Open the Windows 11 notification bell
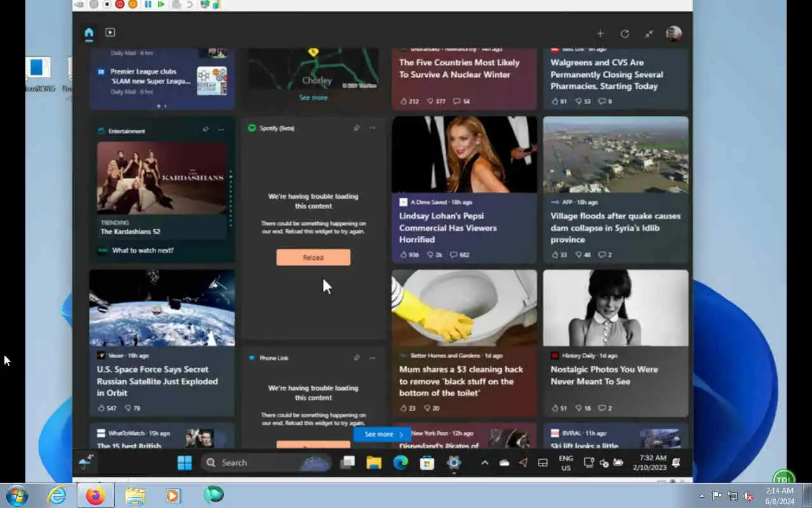The image size is (812, 508). (676, 463)
